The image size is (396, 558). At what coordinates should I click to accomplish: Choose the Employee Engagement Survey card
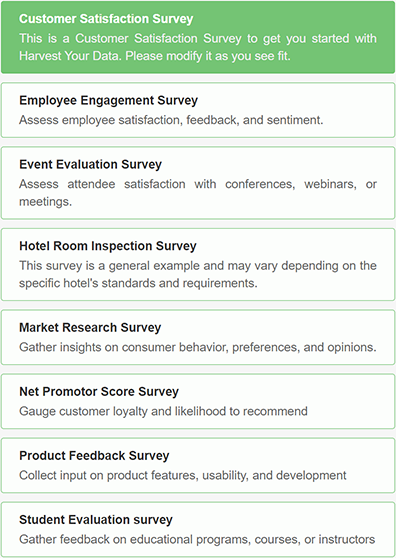click(x=198, y=110)
